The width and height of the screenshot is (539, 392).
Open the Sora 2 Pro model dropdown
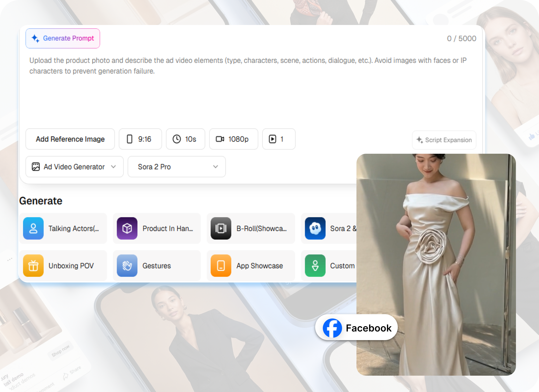177,167
